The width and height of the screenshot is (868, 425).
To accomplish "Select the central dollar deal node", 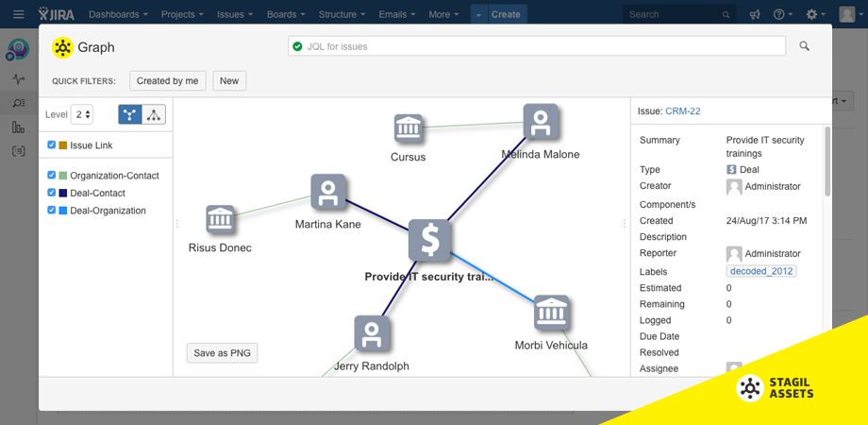I will click(429, 240).
